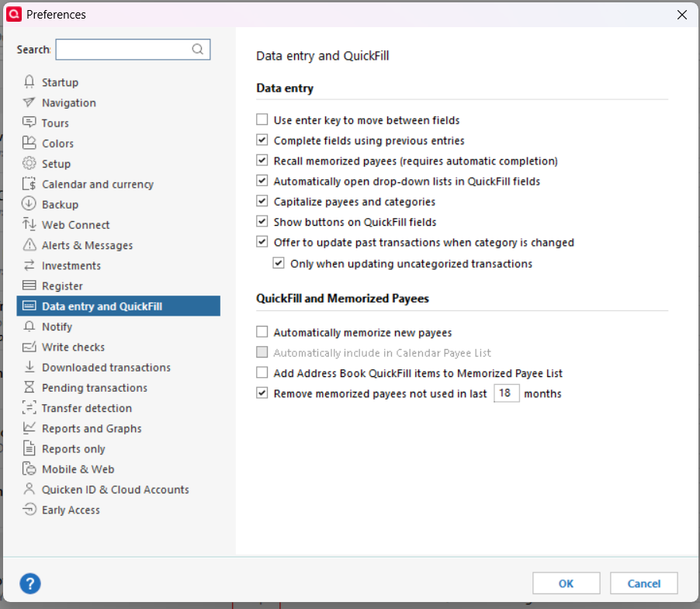Click the Reports and Graphs chart icon

click(x=29, y=427)
